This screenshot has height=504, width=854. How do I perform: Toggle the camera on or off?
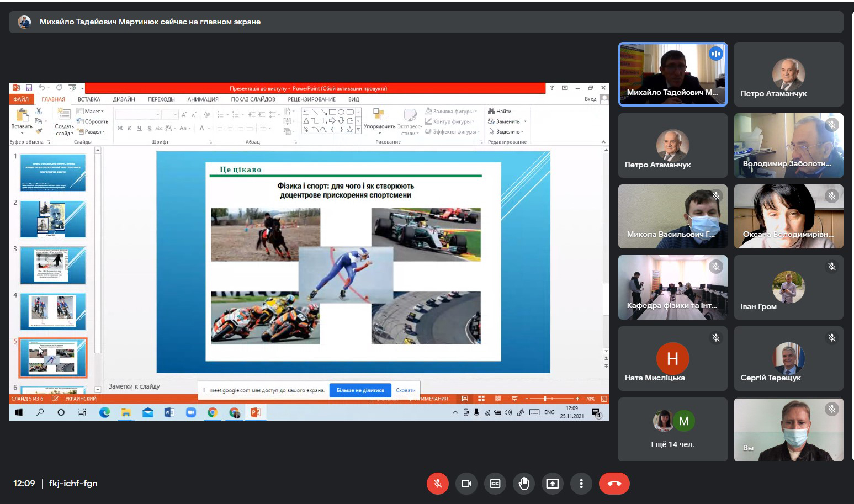(466, 484)
